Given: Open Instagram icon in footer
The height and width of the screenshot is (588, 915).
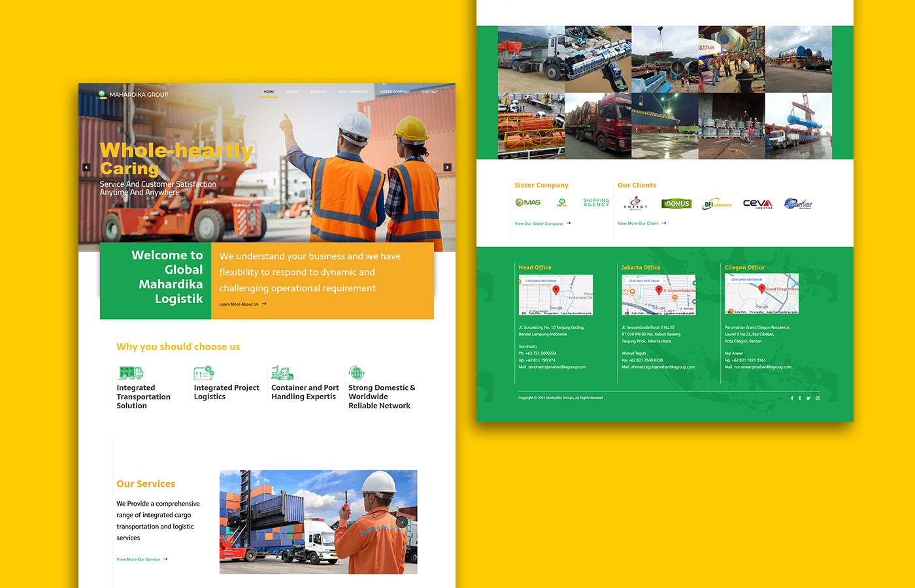Looking at the screenshot, I should click(817, 398).
